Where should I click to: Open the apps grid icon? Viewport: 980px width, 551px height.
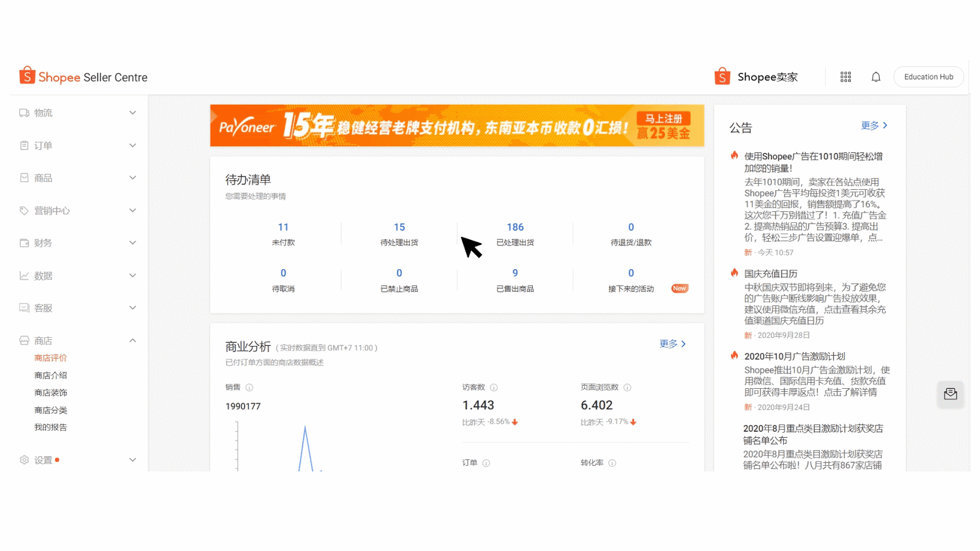point(845,77)
